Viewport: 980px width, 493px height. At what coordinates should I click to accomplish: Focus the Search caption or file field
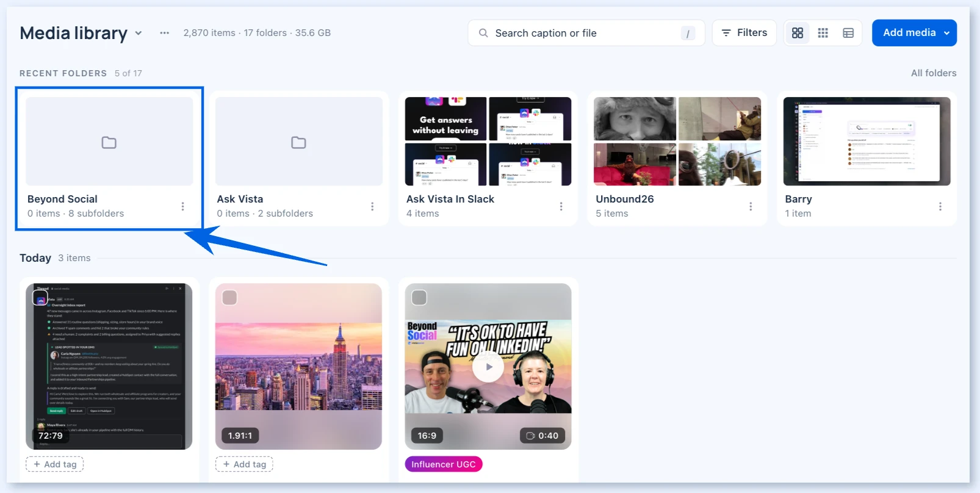[586, 33]
